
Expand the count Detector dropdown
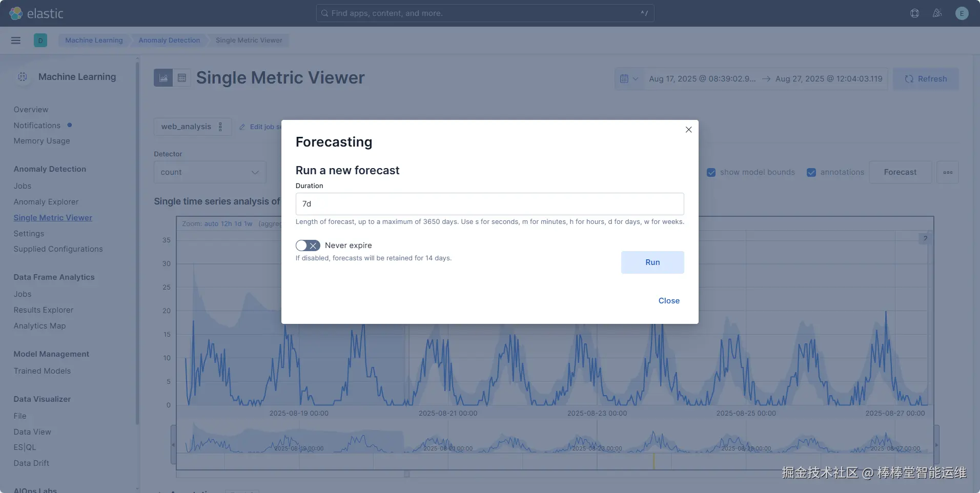coord(210,173)
